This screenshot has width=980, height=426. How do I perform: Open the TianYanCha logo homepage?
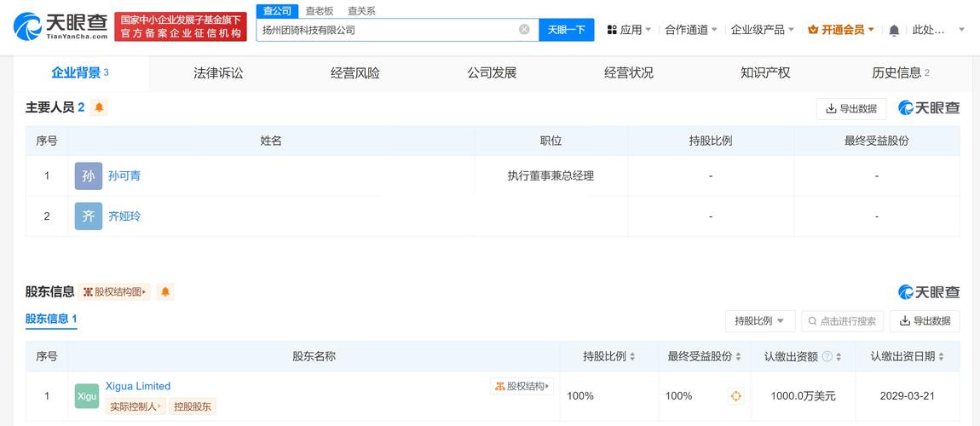click(61, 27)
